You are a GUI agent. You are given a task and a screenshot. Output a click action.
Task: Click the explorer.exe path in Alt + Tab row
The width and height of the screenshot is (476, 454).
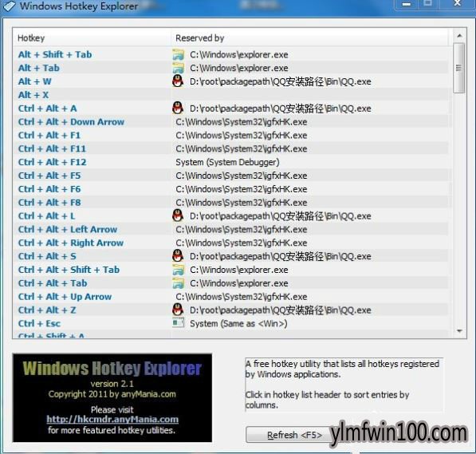coord(239,68)
